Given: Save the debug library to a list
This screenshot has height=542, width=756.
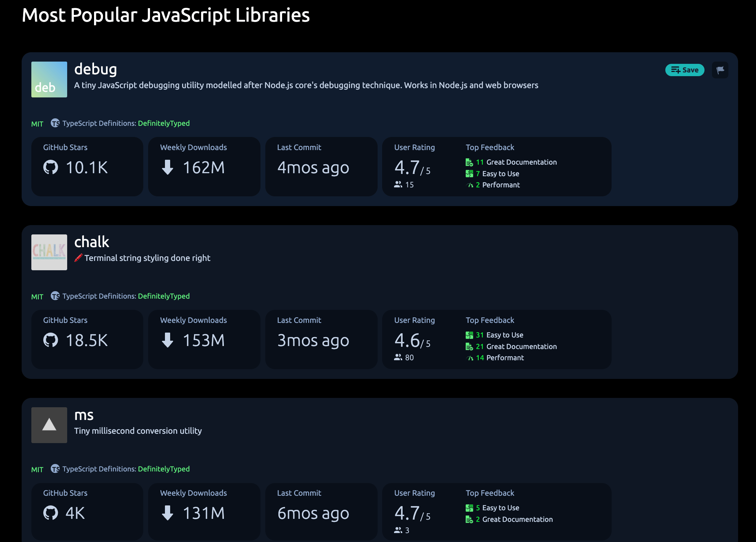Looking at the screenshot, I should click(684, 70).
